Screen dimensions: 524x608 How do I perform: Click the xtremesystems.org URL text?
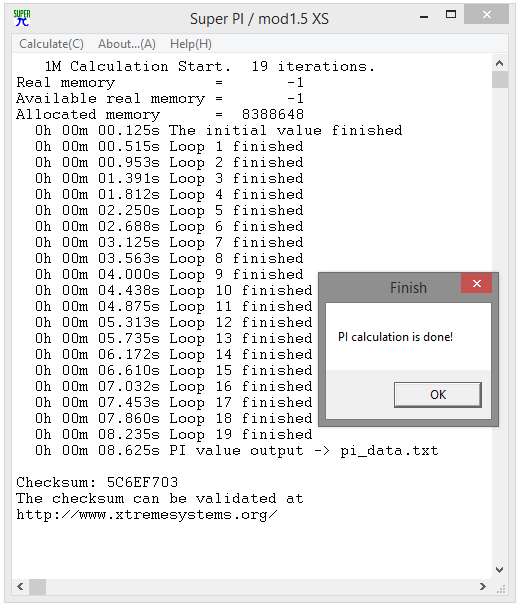pyautogui.click(x=147, y=515)
